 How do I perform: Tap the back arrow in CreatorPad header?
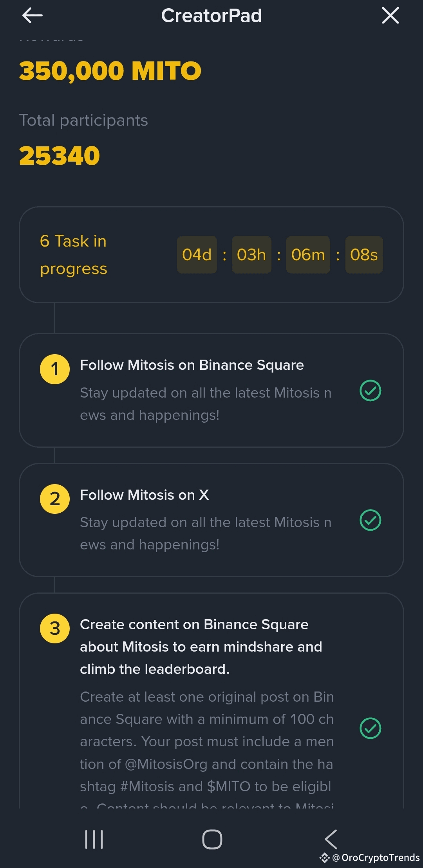point(32,16)
